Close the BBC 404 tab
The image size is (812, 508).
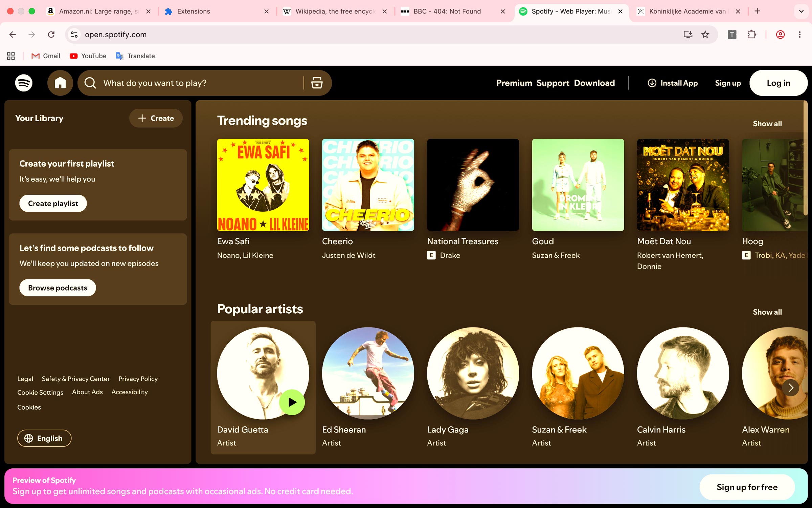(x=503, y=11)
